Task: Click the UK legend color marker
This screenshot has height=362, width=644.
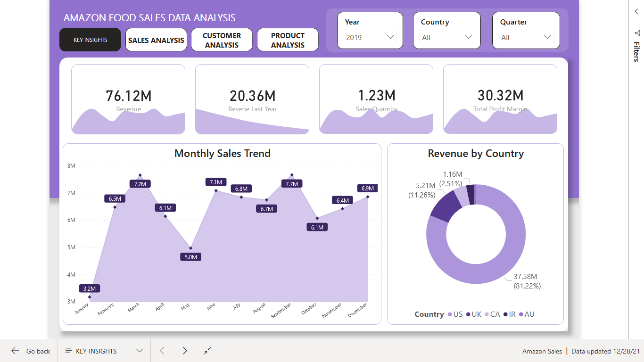Action: tap(468, 314)
